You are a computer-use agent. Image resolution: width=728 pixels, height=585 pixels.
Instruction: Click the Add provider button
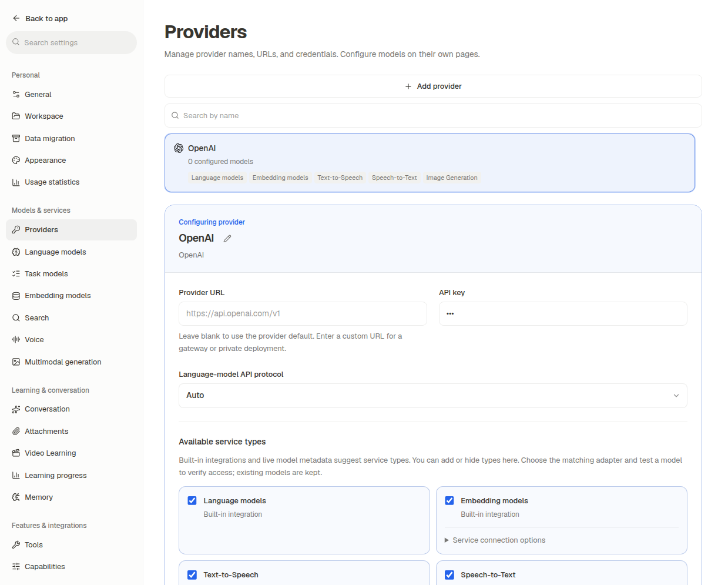pos(433,86)
